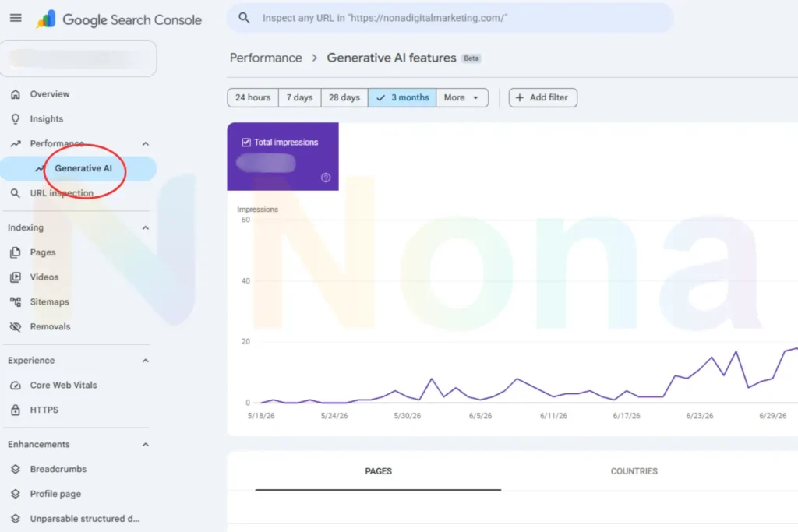This screenshot has width=798, height=532.
Task: Collapse the Experience section chevron
Action: click(146, 361)
